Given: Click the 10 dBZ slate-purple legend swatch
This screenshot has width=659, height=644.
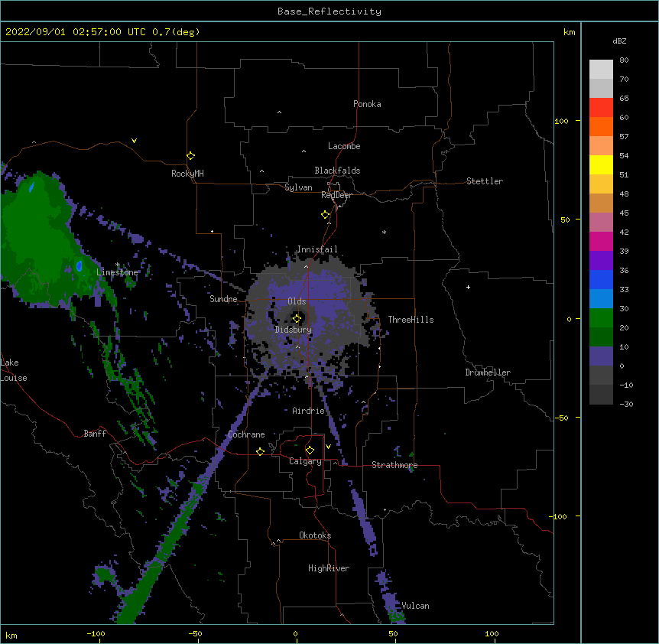Looking at the screenshot, I should point(601,356).
